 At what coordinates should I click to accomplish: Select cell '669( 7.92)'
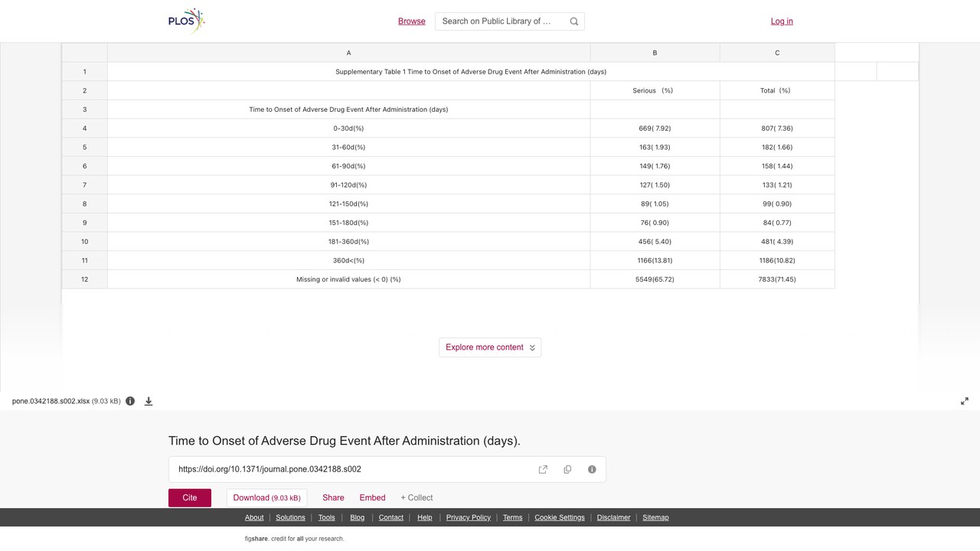[655, 129]
